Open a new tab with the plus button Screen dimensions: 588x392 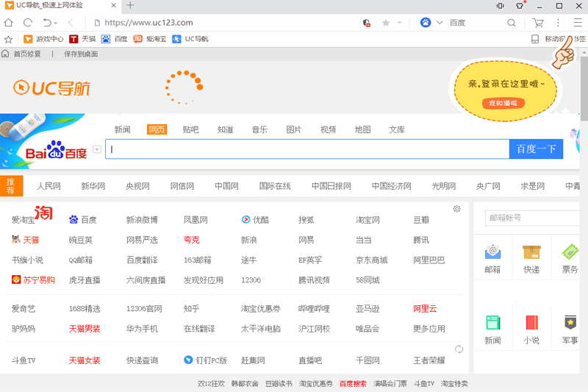pyautogui.click(x=130, y=6)
